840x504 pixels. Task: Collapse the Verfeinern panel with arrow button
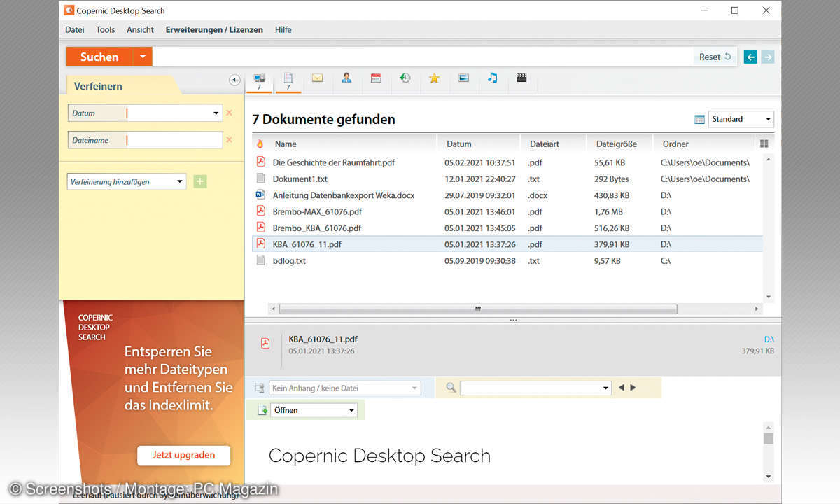(x=234, y=80)
